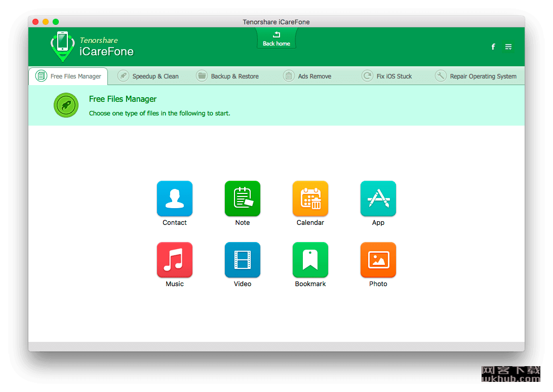Select the Music file type icon
The width and height of the screenshot is (553, 392).
pyautogui.click(x=175, y=260)
